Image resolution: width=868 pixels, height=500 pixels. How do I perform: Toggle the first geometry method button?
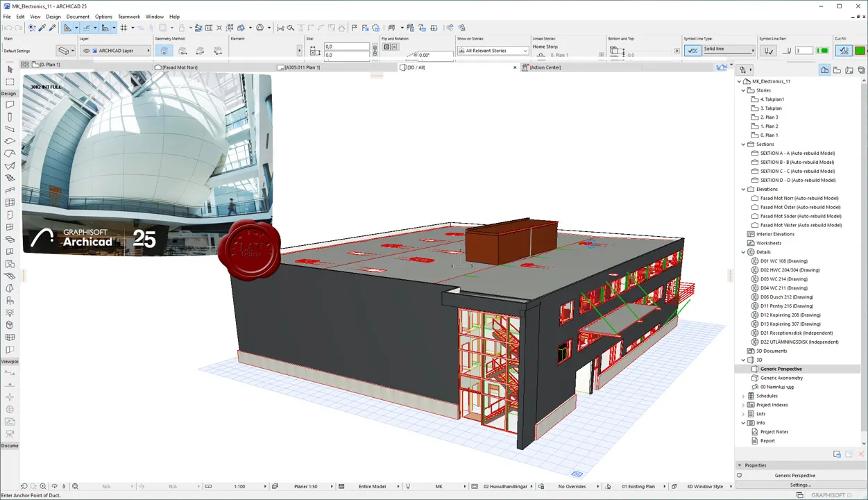[x=164, y=51]
